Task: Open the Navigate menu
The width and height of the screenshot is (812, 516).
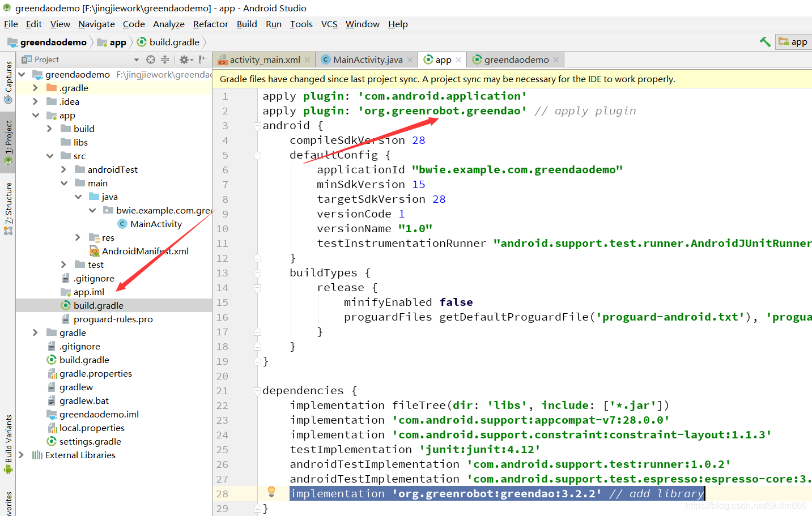Action: coord(96,24)
